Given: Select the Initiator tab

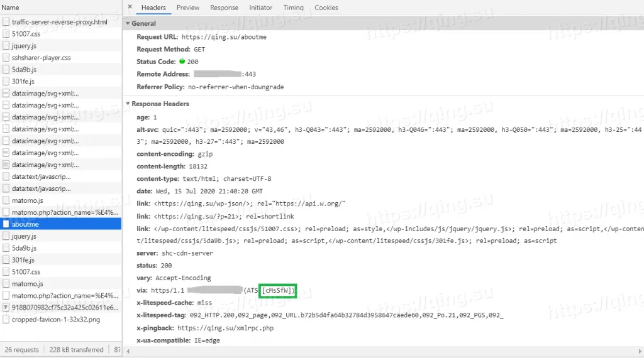Looking at the screenshot, I should [260, 8].
